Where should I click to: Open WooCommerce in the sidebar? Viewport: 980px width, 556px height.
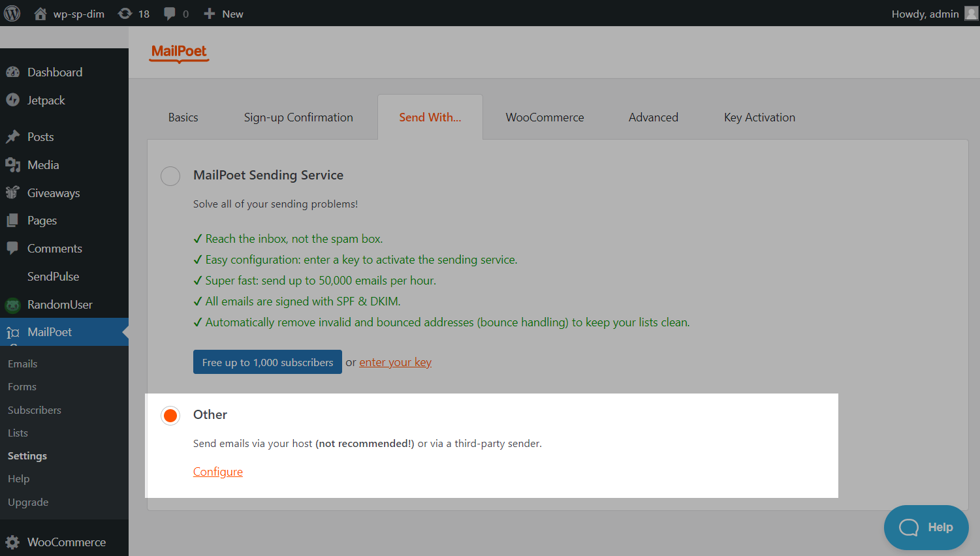(66, 542)
